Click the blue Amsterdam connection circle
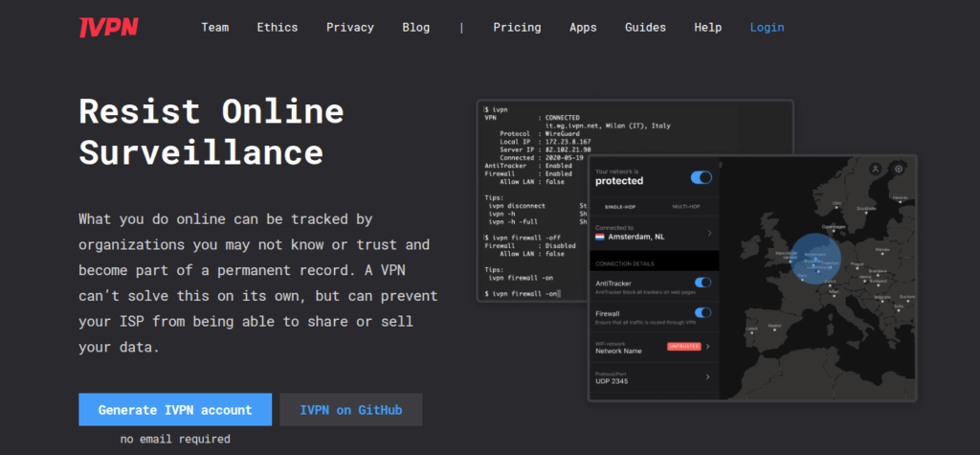 pyautogui.click(x=815, y=259)
